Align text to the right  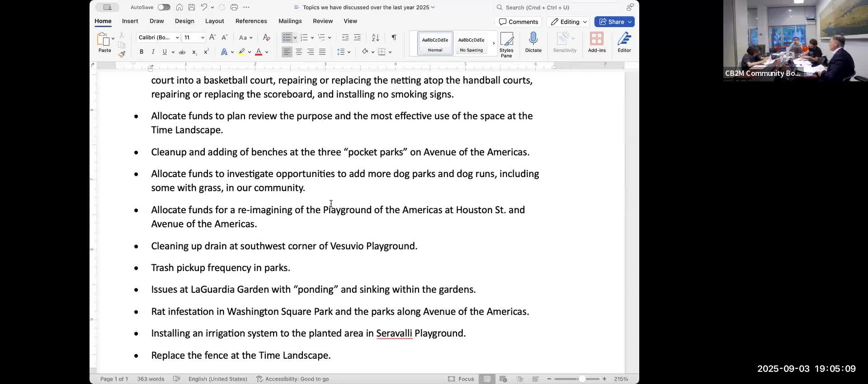point(311,52)
